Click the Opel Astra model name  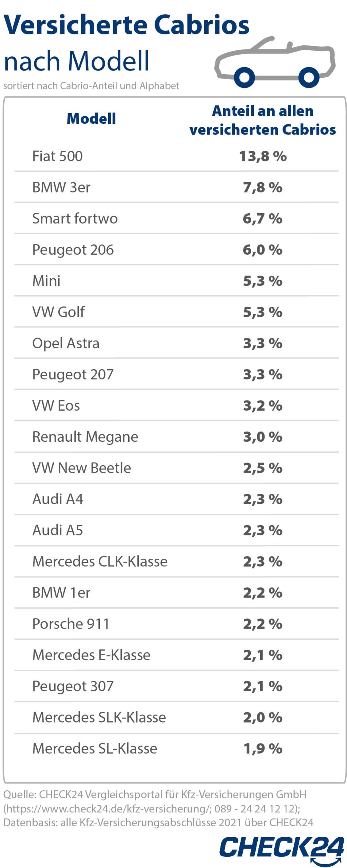pos(66,343)
